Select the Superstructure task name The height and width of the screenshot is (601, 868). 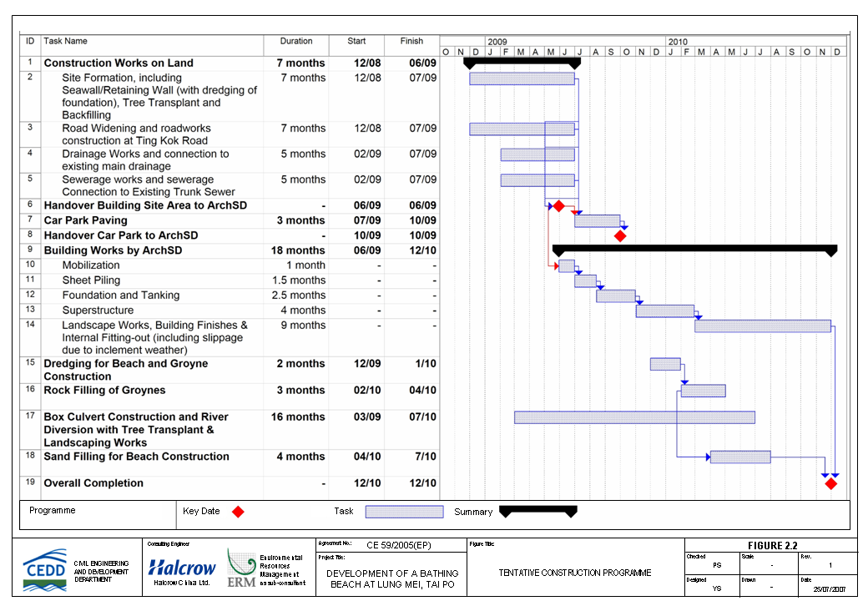tap(98, 310)
